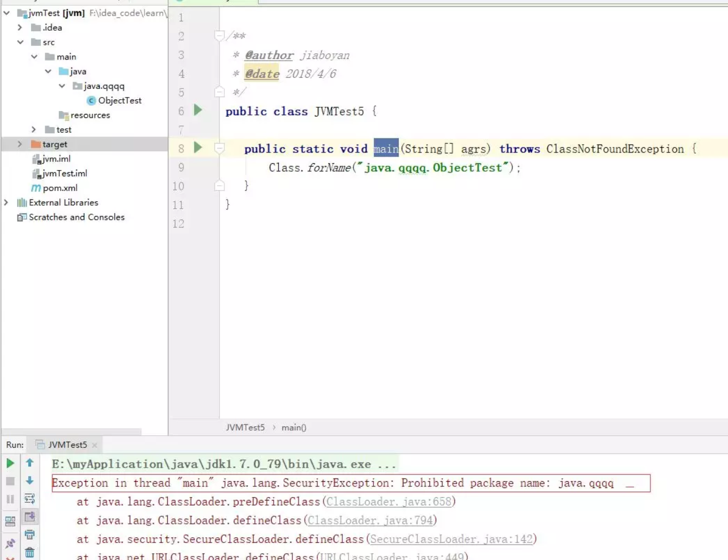The width and height of the screenshot is (728, 560).
Task: Select the .idea folder icon
Action: click(36, 27)
